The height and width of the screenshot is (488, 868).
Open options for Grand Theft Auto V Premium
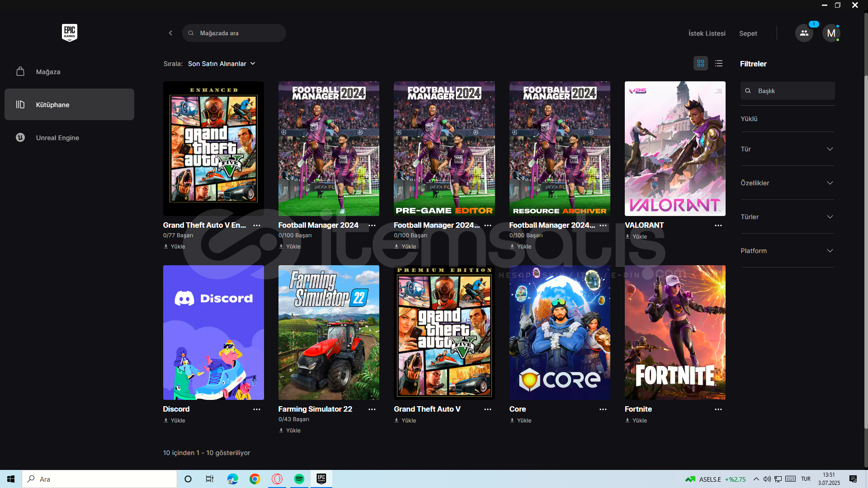point(488,409)
